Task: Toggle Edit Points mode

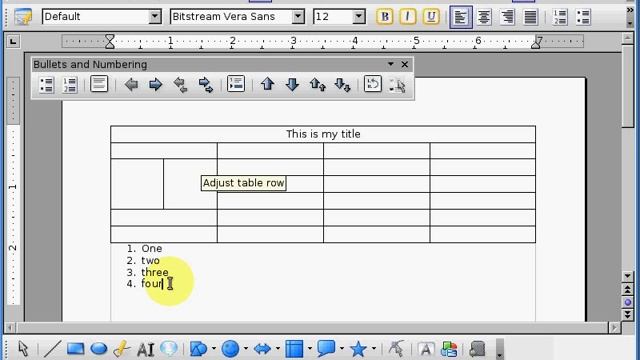Action: [396, 349]
